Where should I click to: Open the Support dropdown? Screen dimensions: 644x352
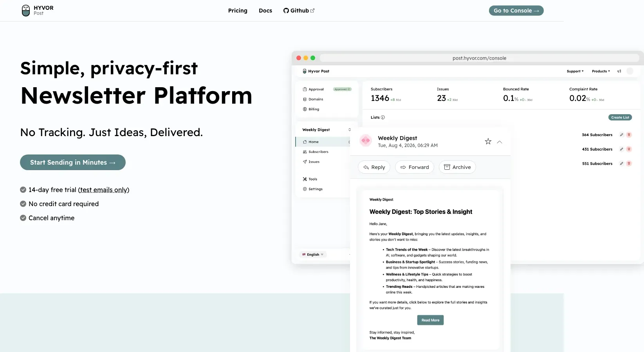[x=575, y=71]
